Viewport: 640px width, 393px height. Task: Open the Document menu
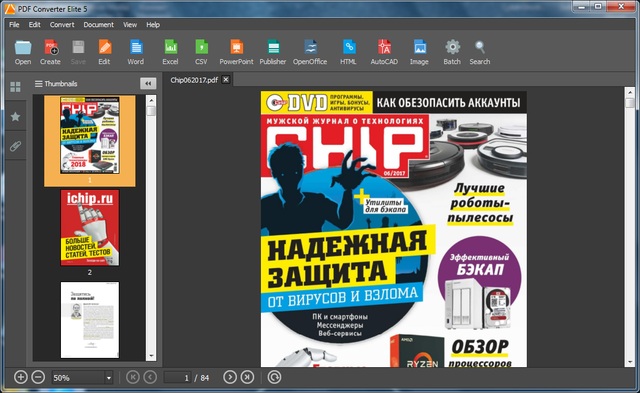98,24
